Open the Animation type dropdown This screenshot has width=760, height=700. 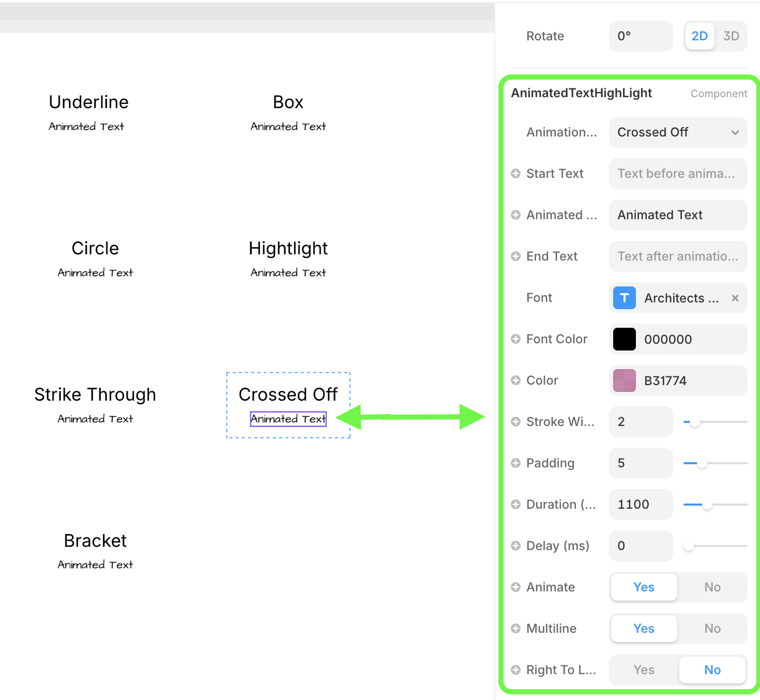pos(677,132)
